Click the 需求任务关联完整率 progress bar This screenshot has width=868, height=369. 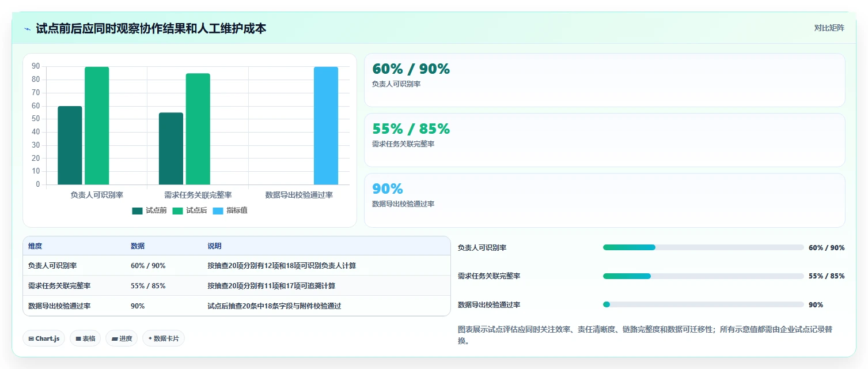[703, 276]
